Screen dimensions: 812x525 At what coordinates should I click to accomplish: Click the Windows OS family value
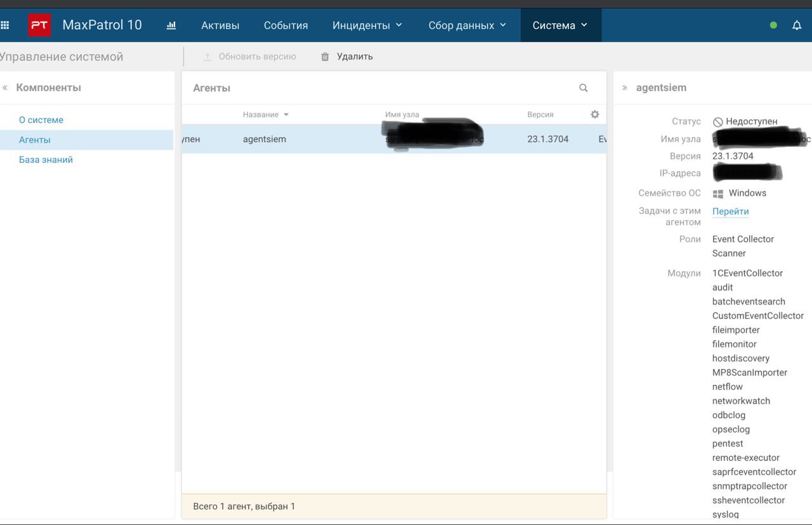[x=747, y=193]
